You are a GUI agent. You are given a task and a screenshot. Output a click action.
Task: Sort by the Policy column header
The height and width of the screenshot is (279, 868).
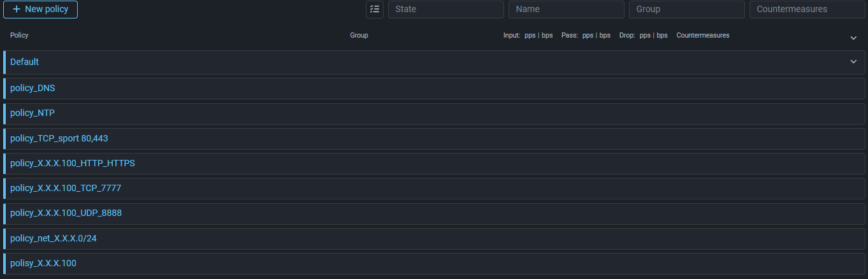point(19,36)
